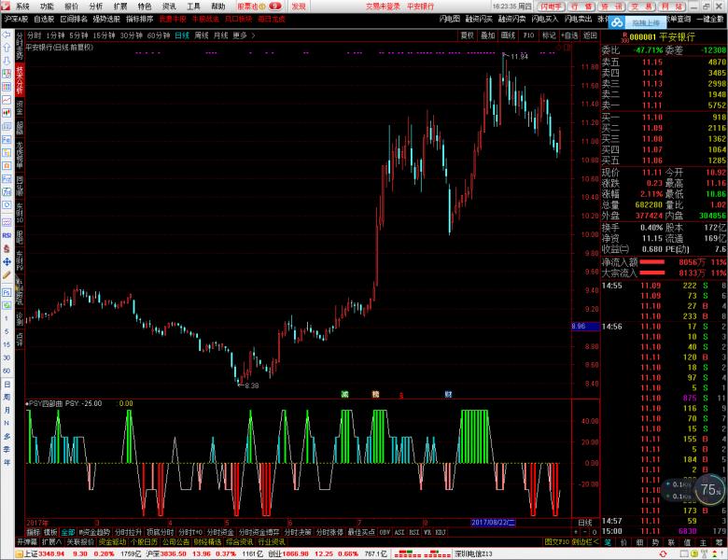
Task: Open 公司公告 tab
Action: point(176,542)
